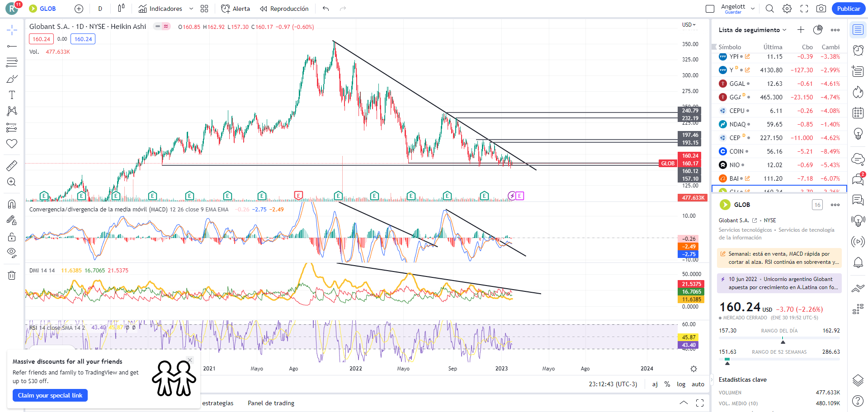
Task: Select the Text tool in left toolbar
Action: click(12, 95)
